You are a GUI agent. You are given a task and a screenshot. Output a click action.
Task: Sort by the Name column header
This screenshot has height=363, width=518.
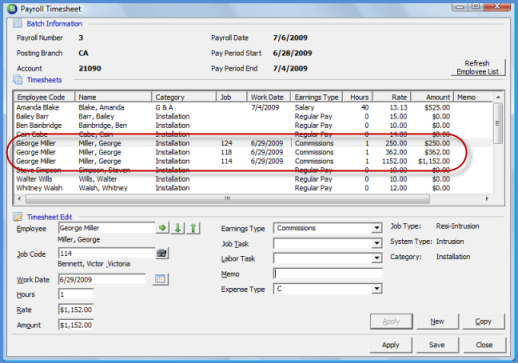coord(113,97)
